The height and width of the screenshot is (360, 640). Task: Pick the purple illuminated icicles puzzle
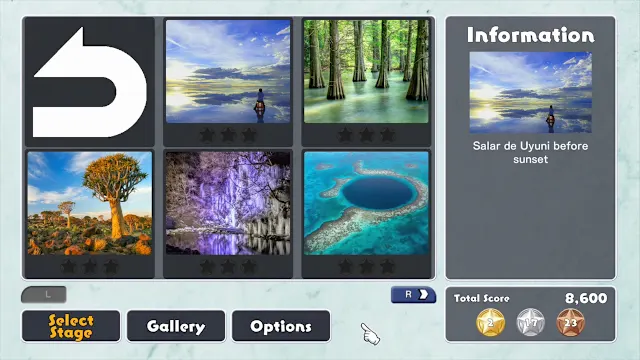coord(228,203)
